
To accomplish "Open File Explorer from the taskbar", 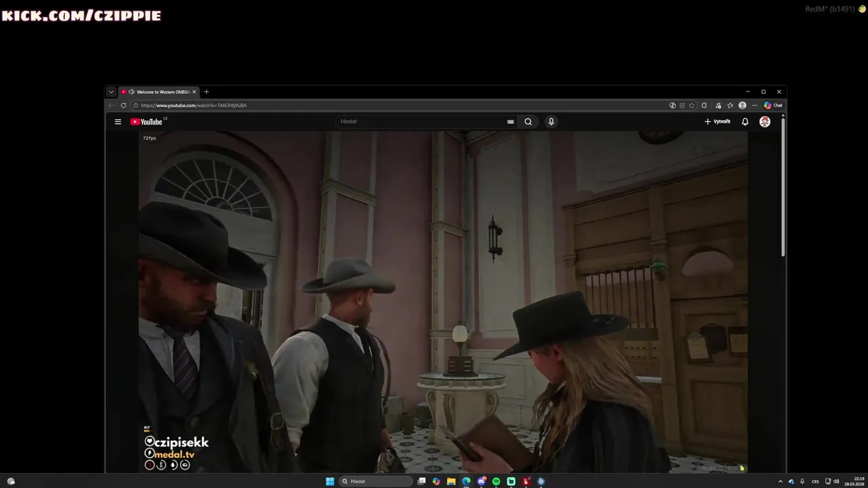I will 451,481.
